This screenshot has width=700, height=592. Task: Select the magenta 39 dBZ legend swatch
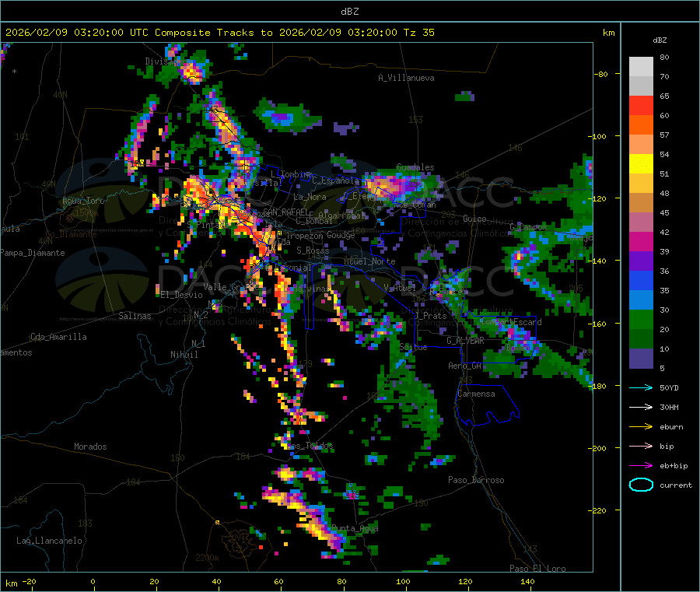click(x=641, y=241)
